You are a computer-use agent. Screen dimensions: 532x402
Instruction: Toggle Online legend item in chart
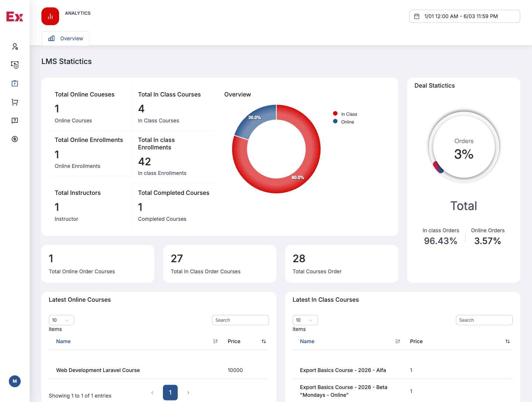[x=344, y=122]
